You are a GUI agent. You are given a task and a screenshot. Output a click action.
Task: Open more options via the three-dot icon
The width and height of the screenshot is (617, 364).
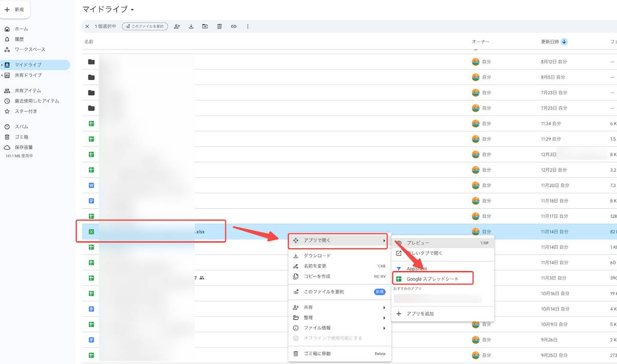247,26
